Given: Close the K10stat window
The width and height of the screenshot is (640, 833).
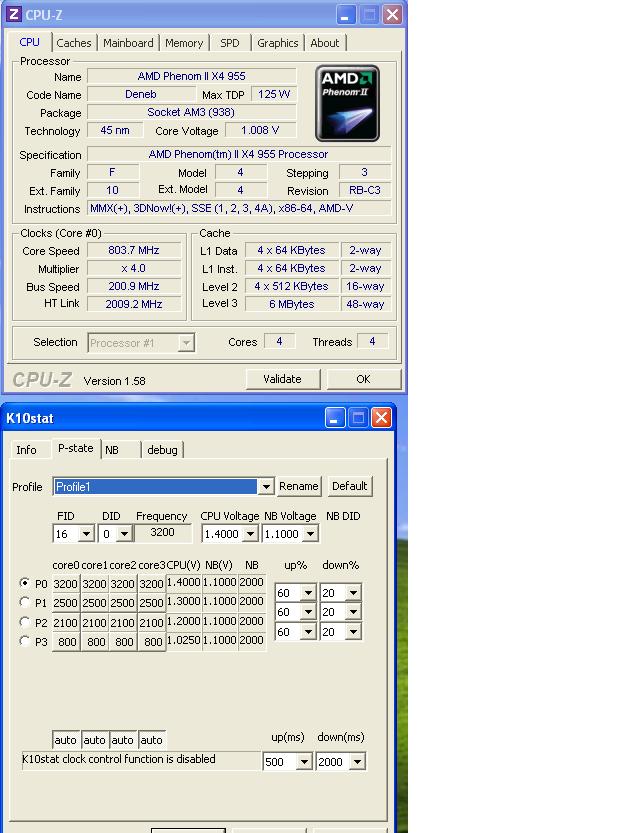Looking at the screenshot, I should [x=381, y=418].
